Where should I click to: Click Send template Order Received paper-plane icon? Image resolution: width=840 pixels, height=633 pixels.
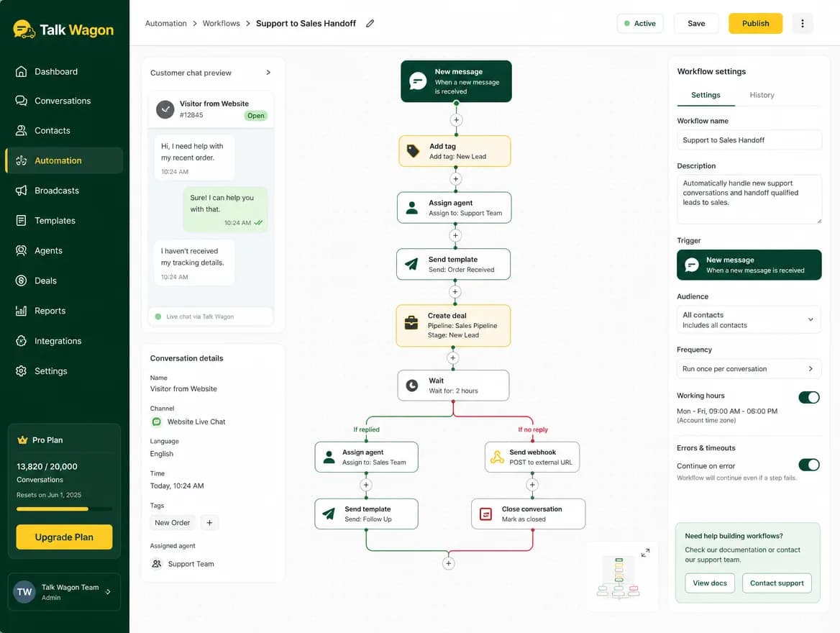coord(411,264)
